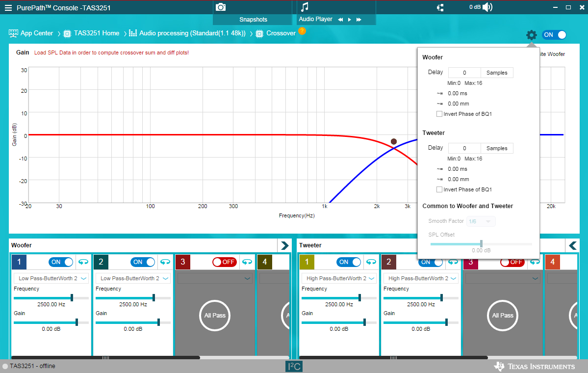Select Crossover breadcrumb

coord(281,33)
